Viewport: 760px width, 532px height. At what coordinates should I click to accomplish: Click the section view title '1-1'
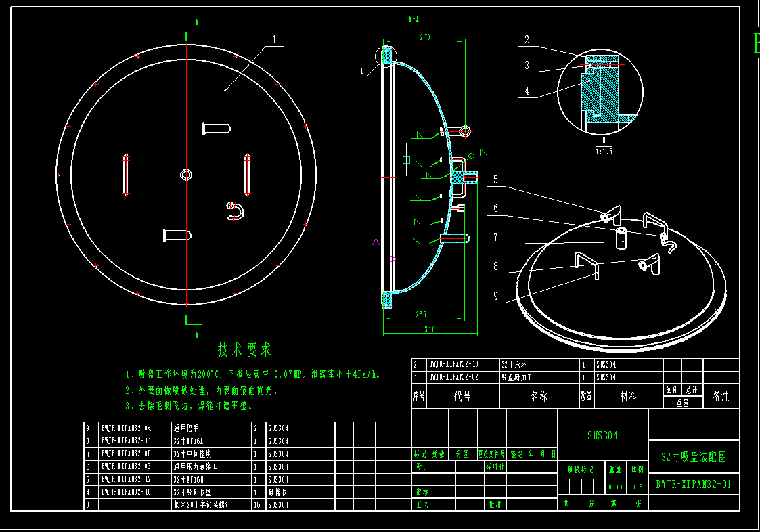[413, 19]
